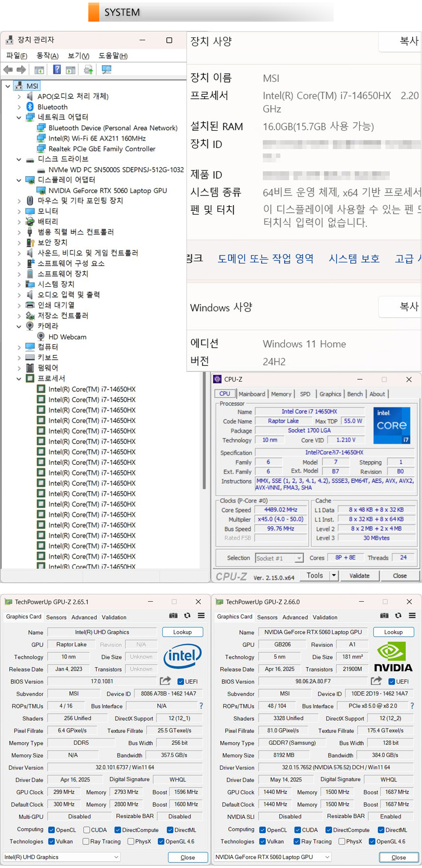The height and width of the screenshot is (868, 422).
Task: Click BIOS export share icon in Intel GPU-Z
Action: pos(165,681)
